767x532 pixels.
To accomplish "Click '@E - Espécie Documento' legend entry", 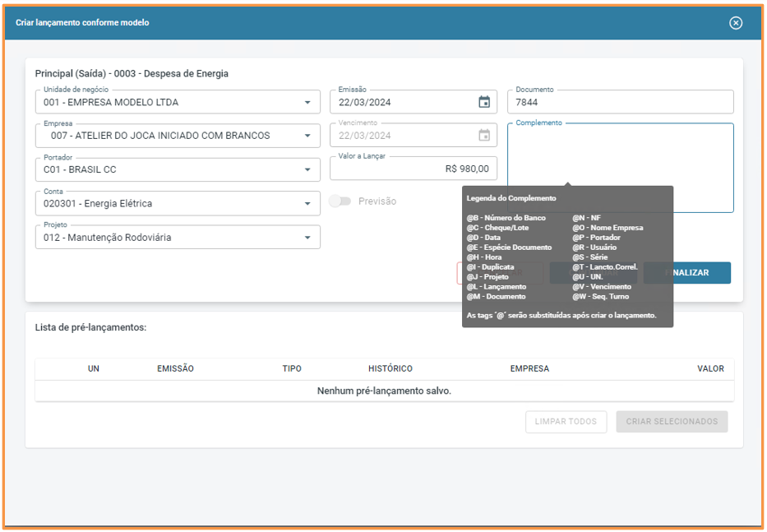I will coord(509,247).
